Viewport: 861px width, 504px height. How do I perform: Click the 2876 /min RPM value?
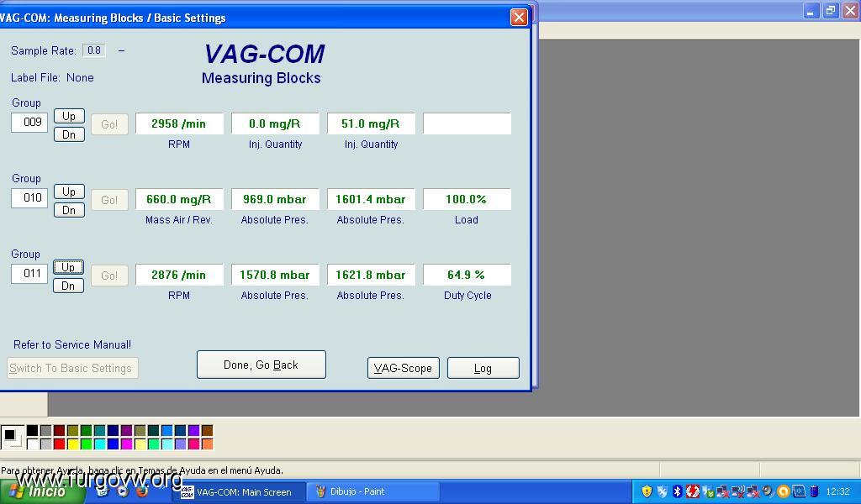click(180, 275)
